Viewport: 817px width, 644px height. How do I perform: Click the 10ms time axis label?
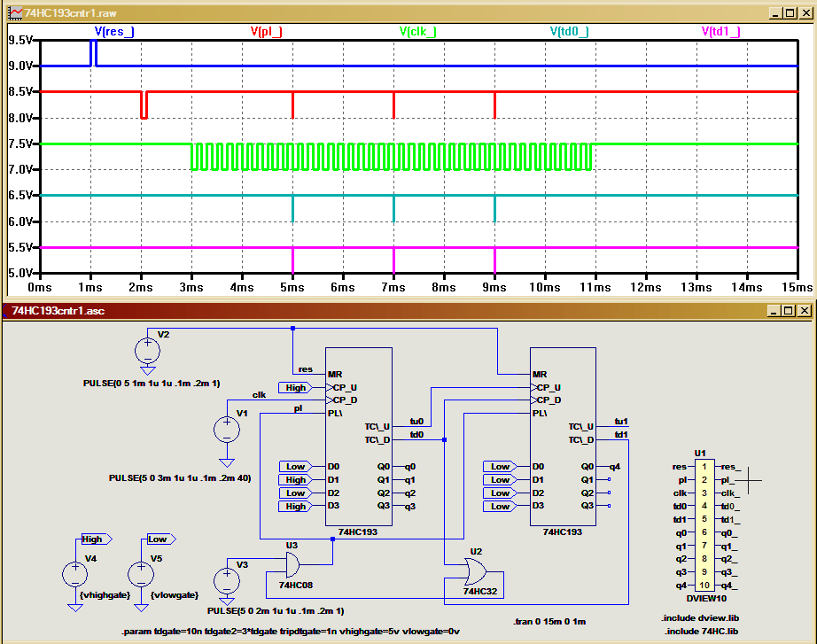[x=544, y=288]
